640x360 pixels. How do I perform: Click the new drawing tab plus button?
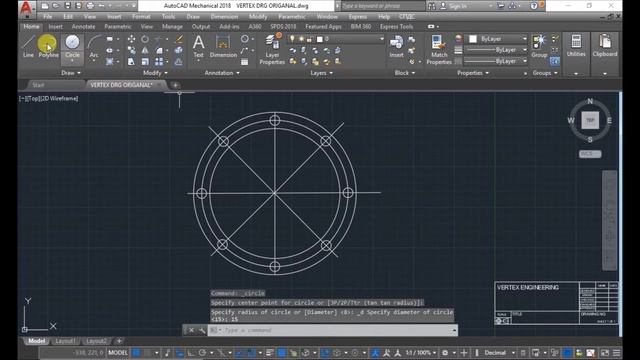pos(175,85)
